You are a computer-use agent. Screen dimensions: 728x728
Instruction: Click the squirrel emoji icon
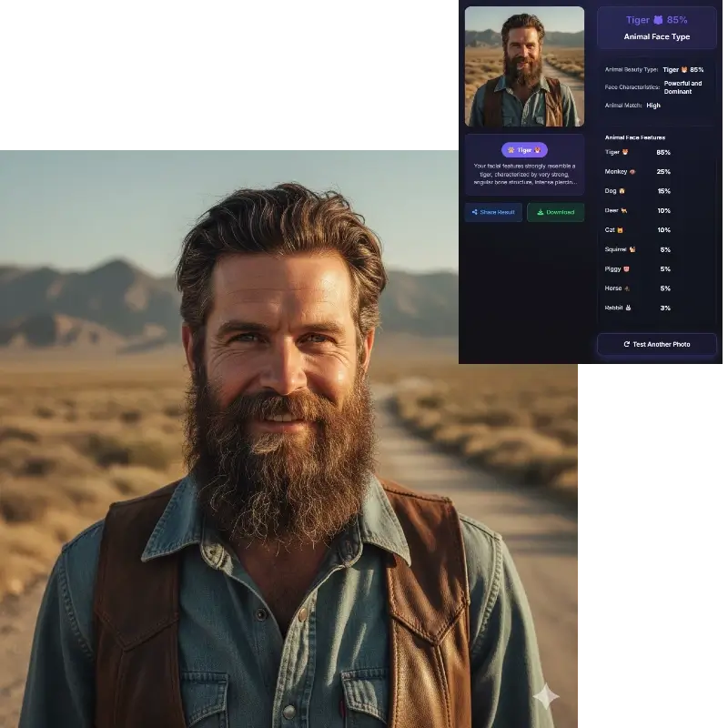point(632,249)
